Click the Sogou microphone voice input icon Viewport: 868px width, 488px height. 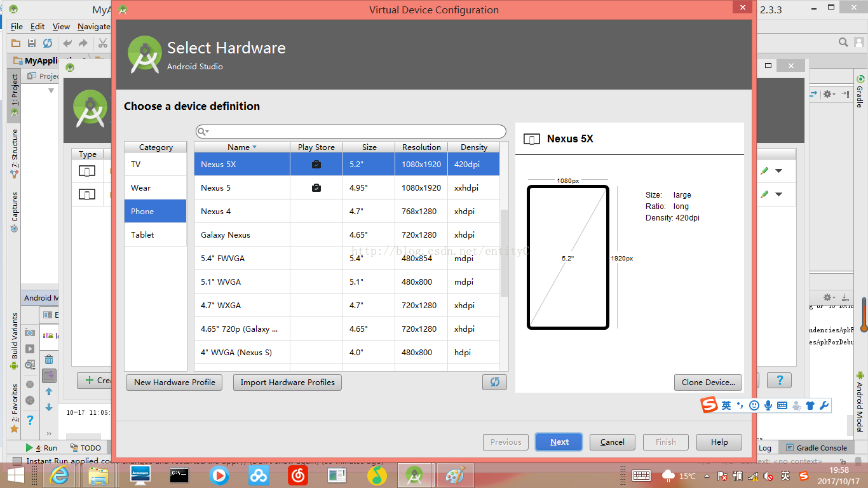pyautogui.click(x=768, y=405)
